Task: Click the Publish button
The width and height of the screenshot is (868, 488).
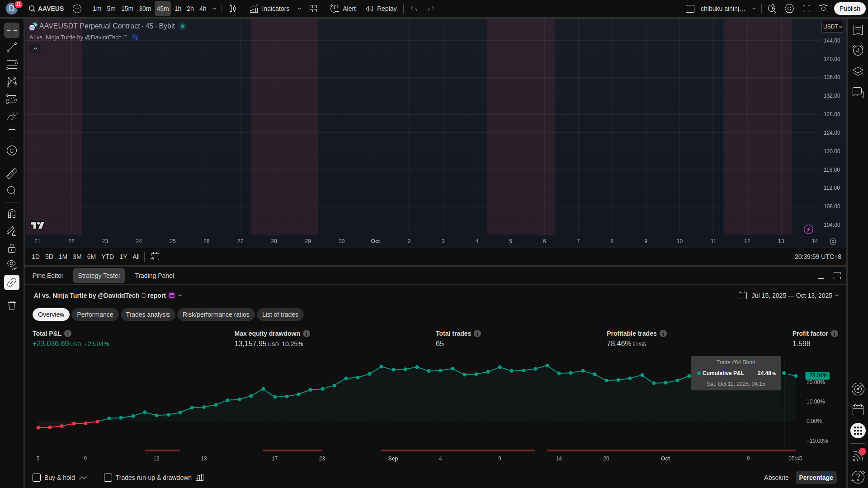Action: 849,9
